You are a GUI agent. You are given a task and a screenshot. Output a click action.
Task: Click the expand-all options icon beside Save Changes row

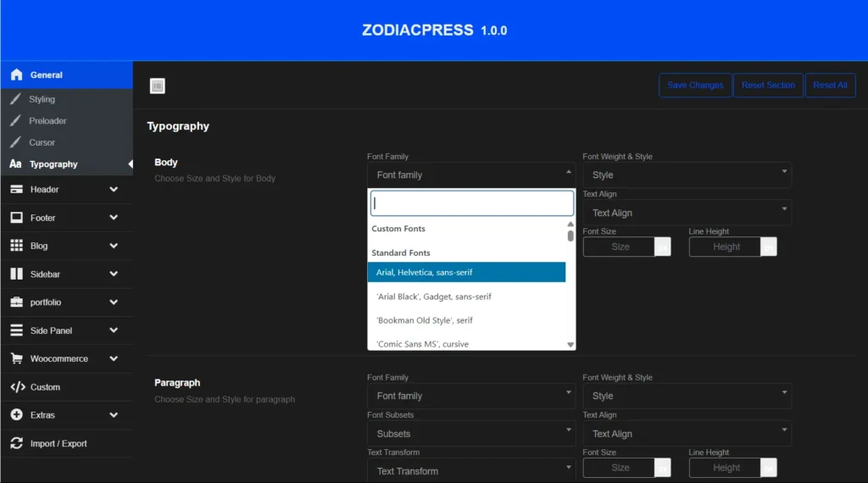[x=157, y=86]
